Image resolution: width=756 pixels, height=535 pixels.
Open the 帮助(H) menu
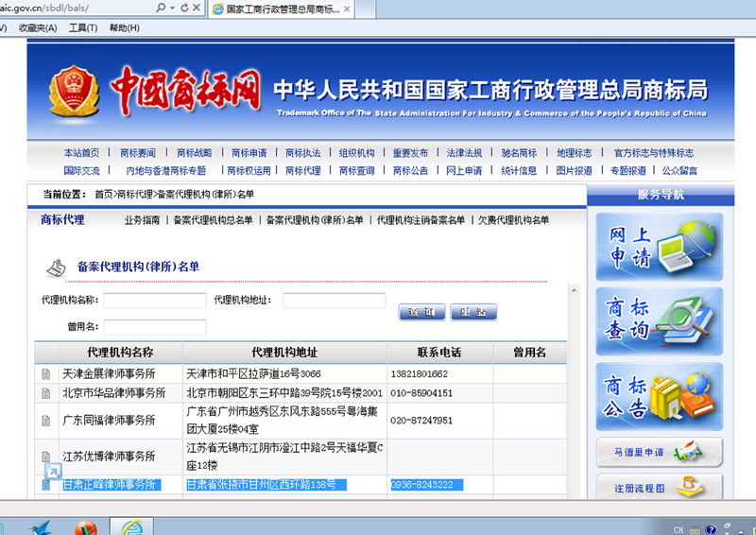tap(125, 28)
